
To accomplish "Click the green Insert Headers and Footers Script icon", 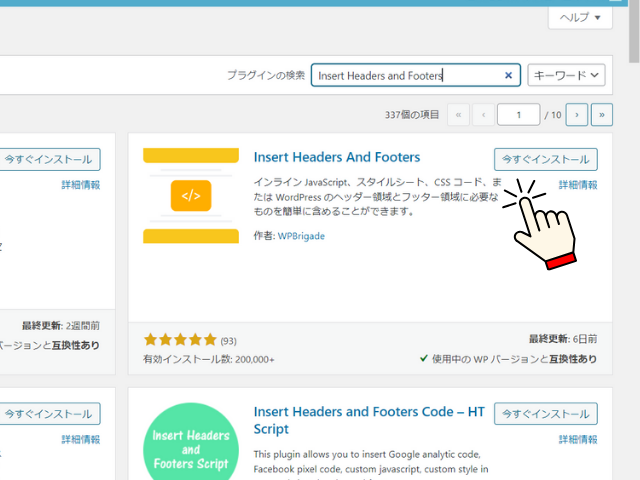I will [x=191, y=442].
